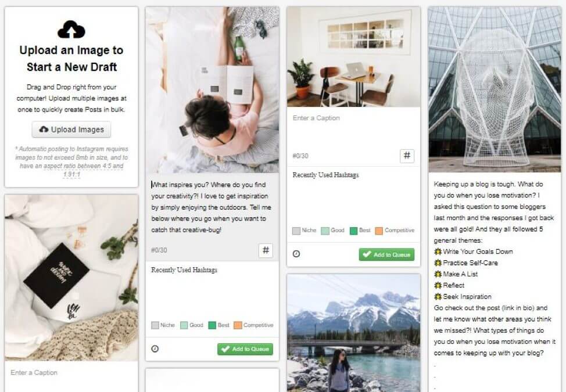Open the wire head sculpture image
This screenshot has width=566, height=392.
(x=495, y=89)
